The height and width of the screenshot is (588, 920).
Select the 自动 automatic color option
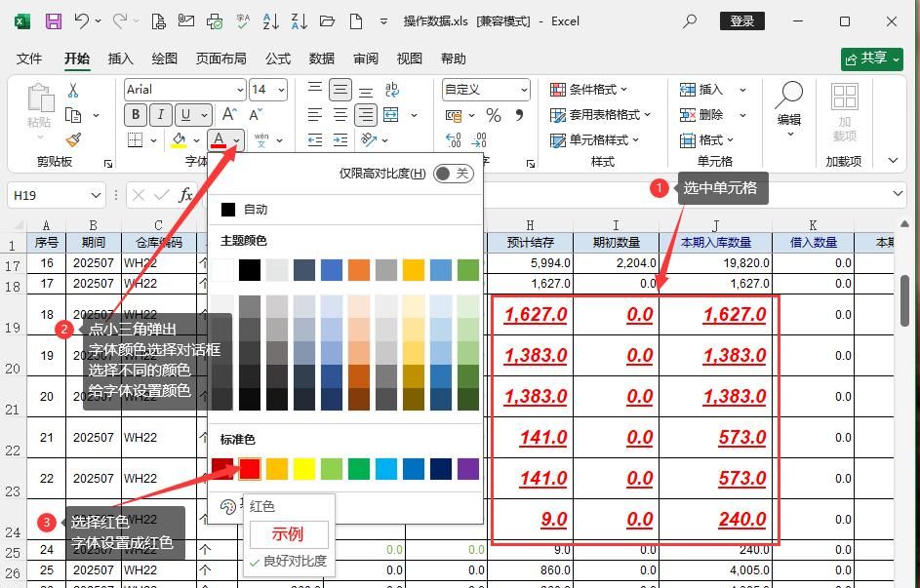255,210
